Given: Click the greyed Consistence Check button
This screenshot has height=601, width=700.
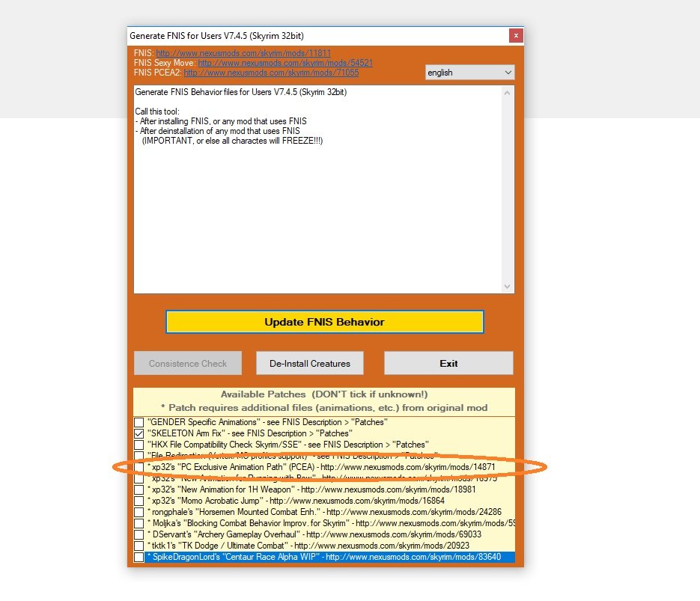Looking at the screenshot, I should click(x=187, y=363).
